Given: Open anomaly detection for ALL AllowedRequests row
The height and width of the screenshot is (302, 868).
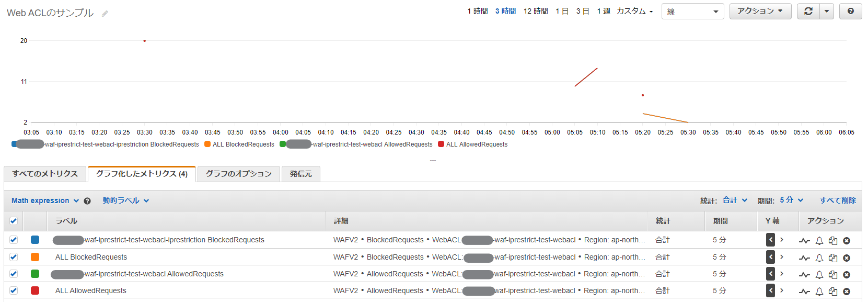Looking at the screenshot, I should point(804,292).
